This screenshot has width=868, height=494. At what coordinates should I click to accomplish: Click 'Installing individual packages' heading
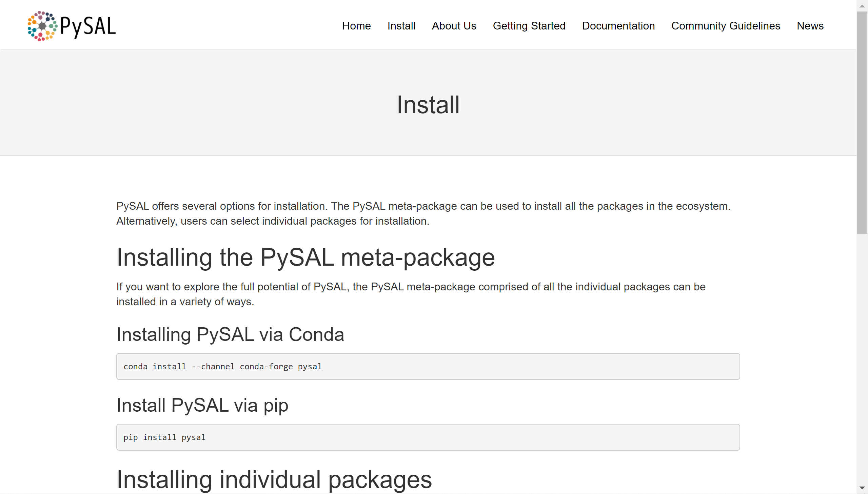pos(274,479)
